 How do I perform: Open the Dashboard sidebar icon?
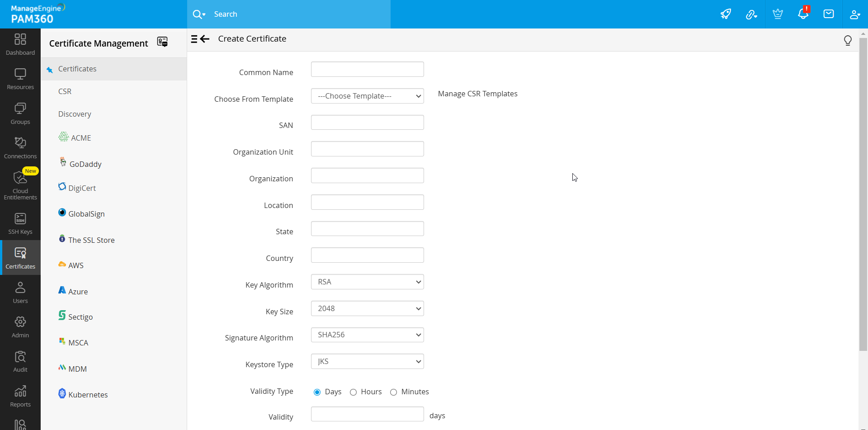point(20,44)
